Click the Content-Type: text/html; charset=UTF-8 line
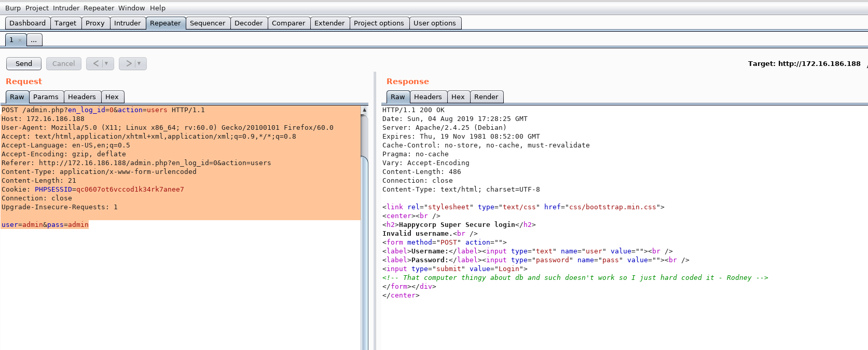Screen dimensions: 868x350 [x=461, y=190]
